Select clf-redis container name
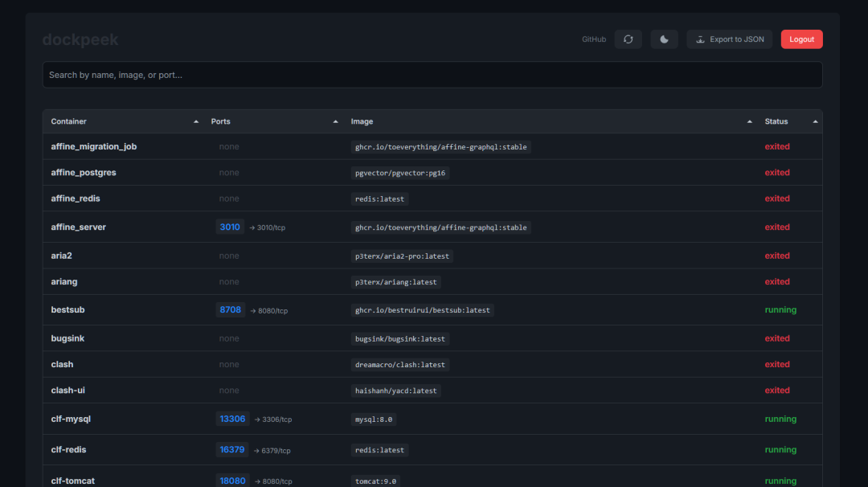The height and width of the screenshot is (487, 868). pos(68,450)
